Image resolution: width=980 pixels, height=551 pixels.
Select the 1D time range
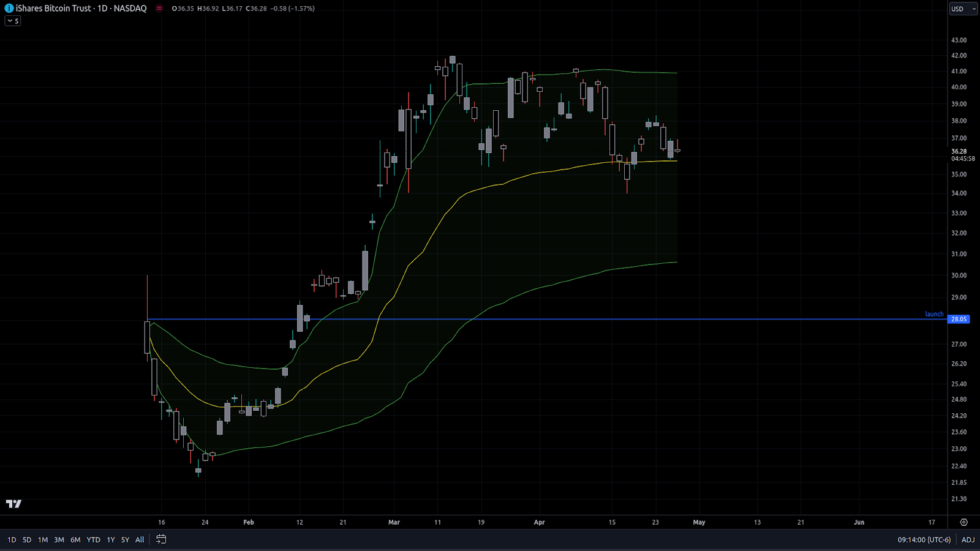tap(12, 539)
